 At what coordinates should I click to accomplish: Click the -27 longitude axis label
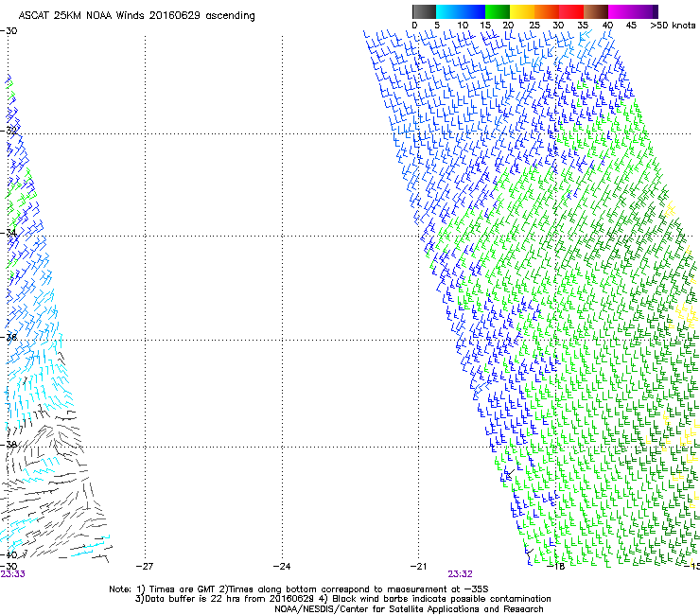click(x=145, y=567)
